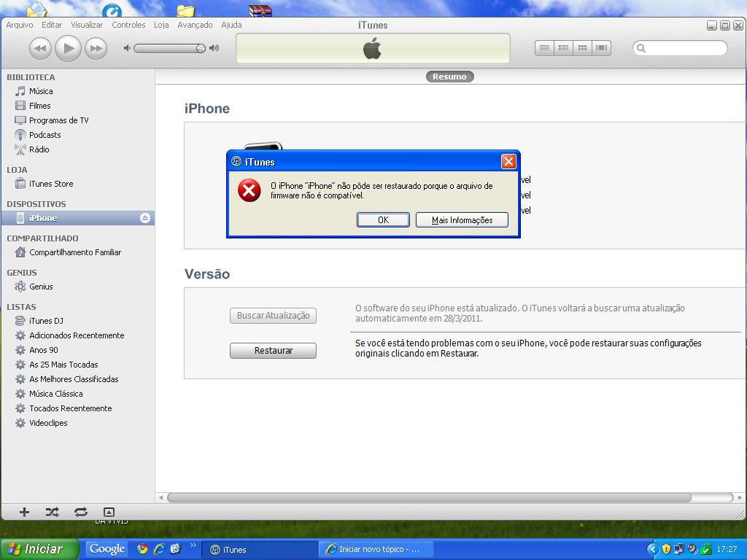Toggle shuffle playback

pos(52,512)
